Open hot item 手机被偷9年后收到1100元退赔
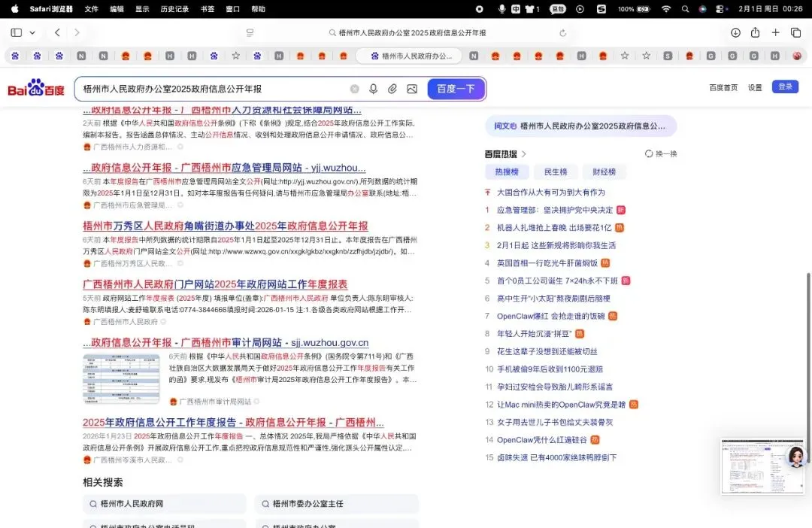Image resolution: width=812 pixels, height=528 pixels. click(x=550, y=369)
